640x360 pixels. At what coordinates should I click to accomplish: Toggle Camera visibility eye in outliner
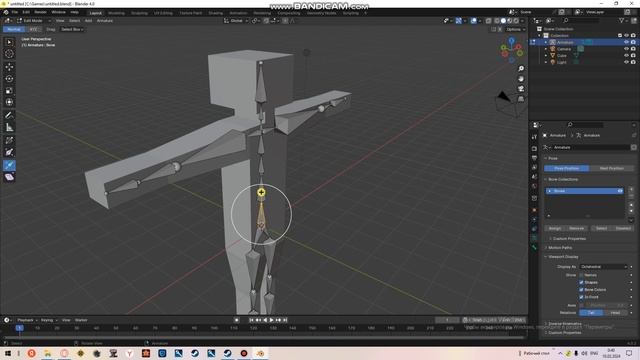pyautogui.click(x=626, y=49)
